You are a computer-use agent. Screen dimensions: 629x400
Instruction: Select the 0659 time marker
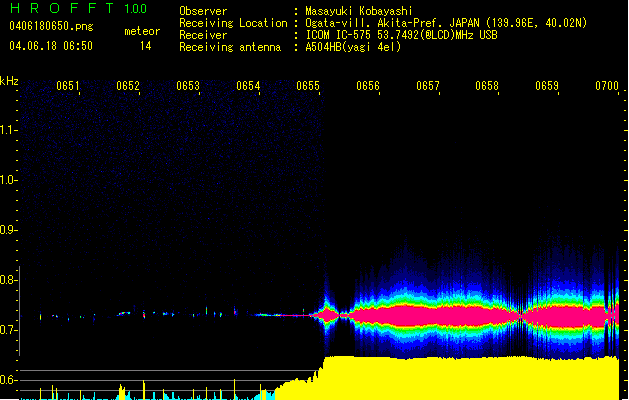[x=547, y=87]
